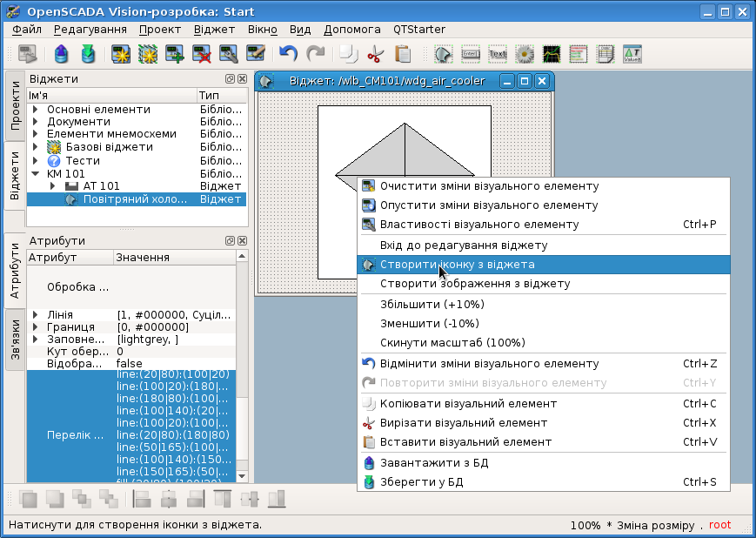Click the Paste clipboard icon in toolbar
Image resolution: width=756 pixels, height=538 pixels.
point(402,54)
